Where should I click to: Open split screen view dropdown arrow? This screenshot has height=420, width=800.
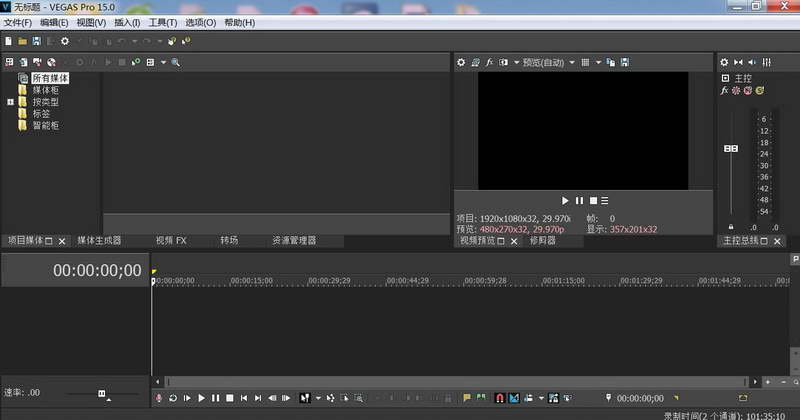[x=516, y=62]
